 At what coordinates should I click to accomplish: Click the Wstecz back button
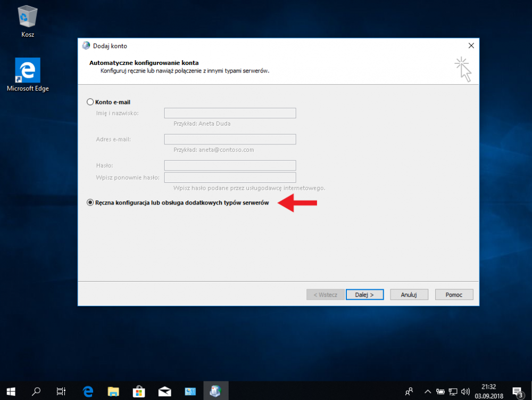point(326,295)
